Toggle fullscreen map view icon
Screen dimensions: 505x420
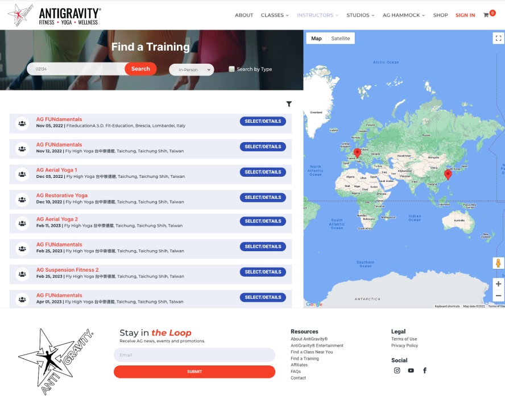click(498, 38)
